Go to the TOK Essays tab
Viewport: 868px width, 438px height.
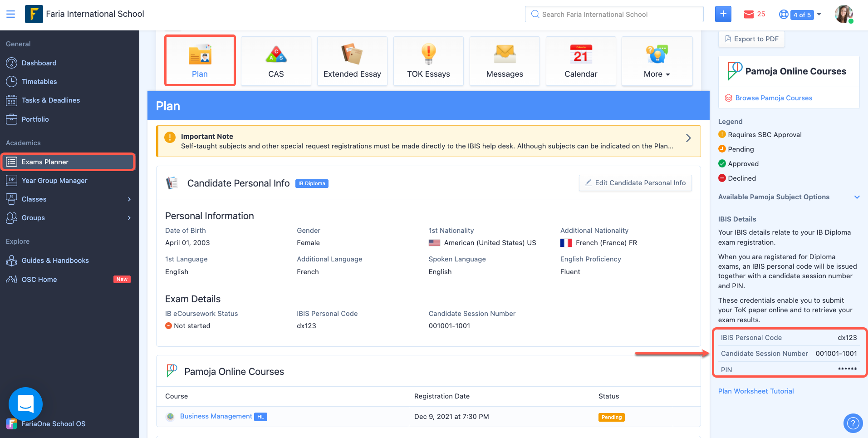click(428, 61)
